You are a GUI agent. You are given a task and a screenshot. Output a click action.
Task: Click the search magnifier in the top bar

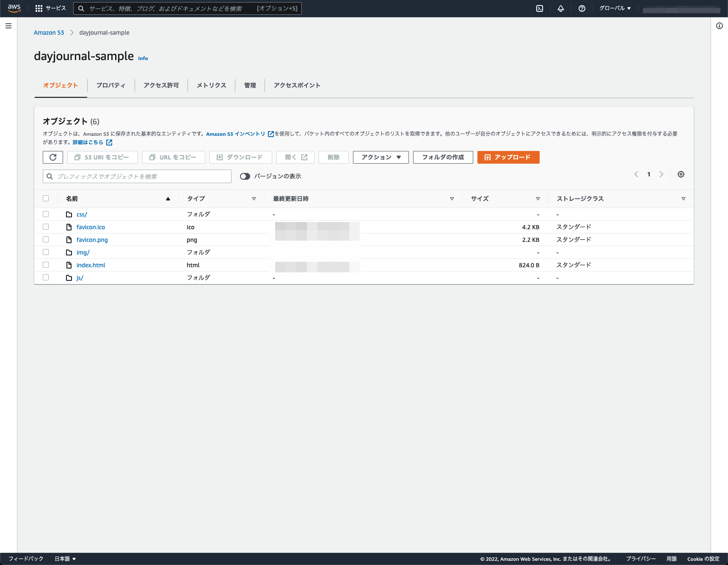coord(81,8)
